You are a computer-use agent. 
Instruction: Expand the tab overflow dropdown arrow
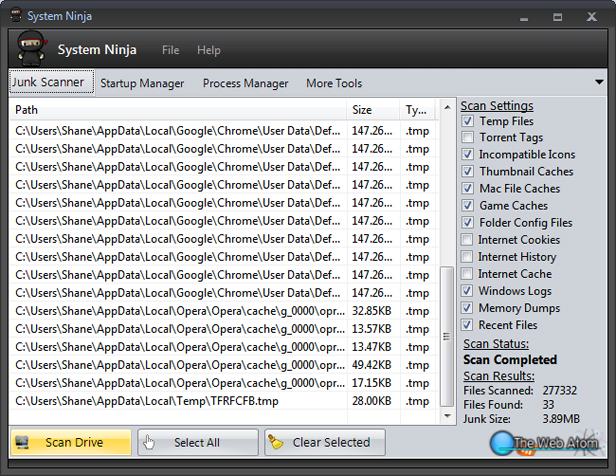pyautogui.click(x=599, y=82)
